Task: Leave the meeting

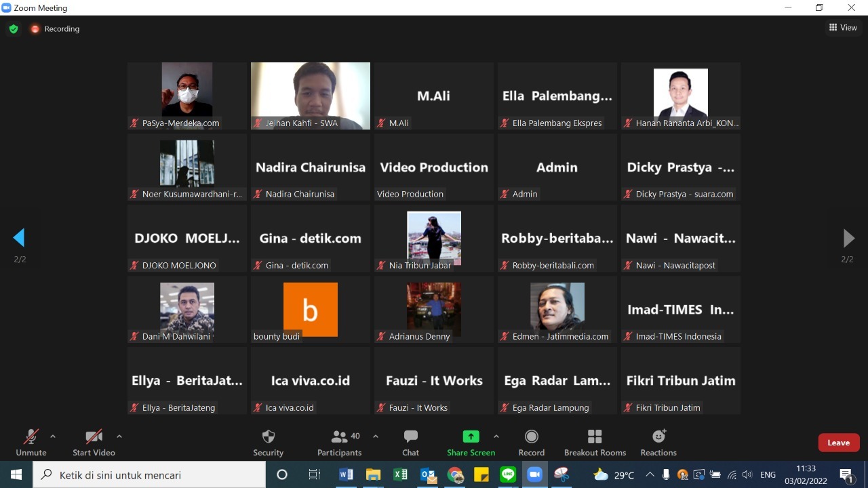Action: pyautogui.click(x=839, y=443)
